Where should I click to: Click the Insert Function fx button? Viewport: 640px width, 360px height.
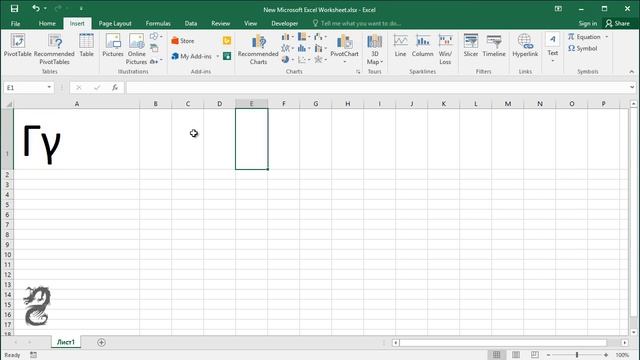tap(115, 87)
